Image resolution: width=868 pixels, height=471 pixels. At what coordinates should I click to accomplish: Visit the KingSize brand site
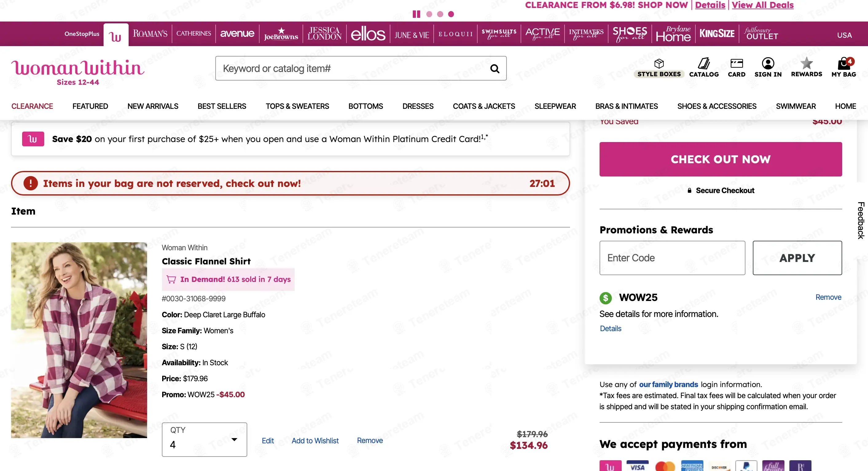click(717, 34)
